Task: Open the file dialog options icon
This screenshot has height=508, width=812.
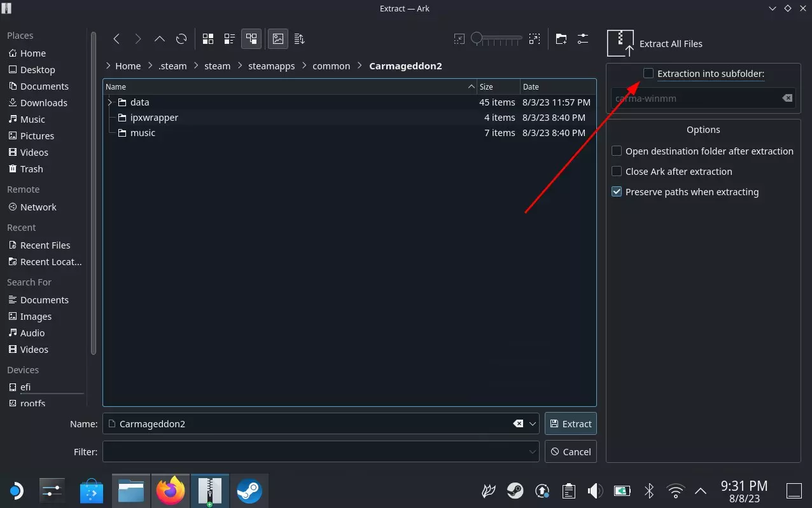Action: [x=583, y=39]
